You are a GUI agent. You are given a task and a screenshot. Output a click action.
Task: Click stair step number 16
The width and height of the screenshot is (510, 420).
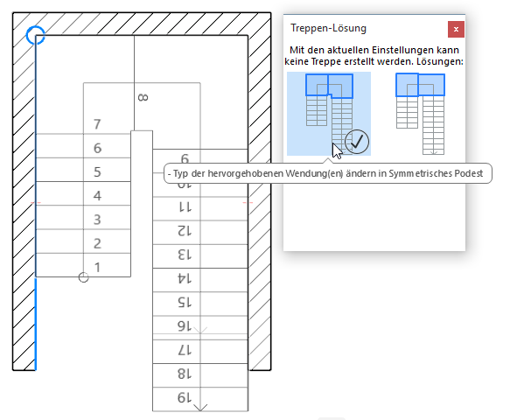pyautogui.click(x=185, y=326)
